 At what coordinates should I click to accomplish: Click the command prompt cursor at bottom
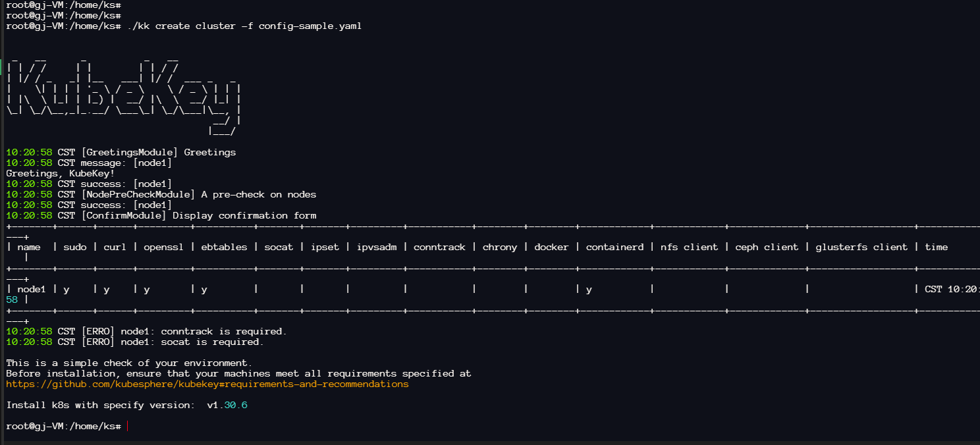pyautogui.click(x=127, y=427)
